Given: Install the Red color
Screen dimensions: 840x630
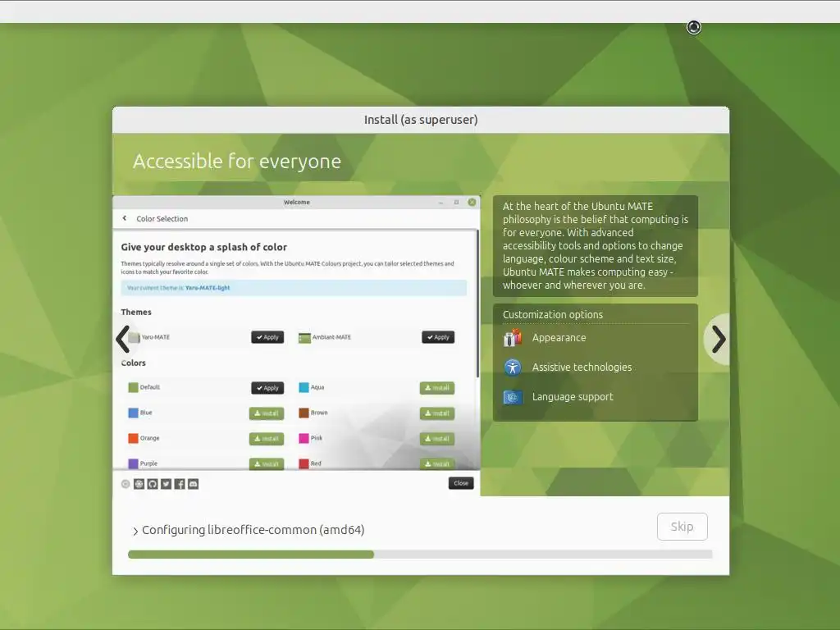Looking at the screenshot, I should pyautogui.click(x=437, y=464).
